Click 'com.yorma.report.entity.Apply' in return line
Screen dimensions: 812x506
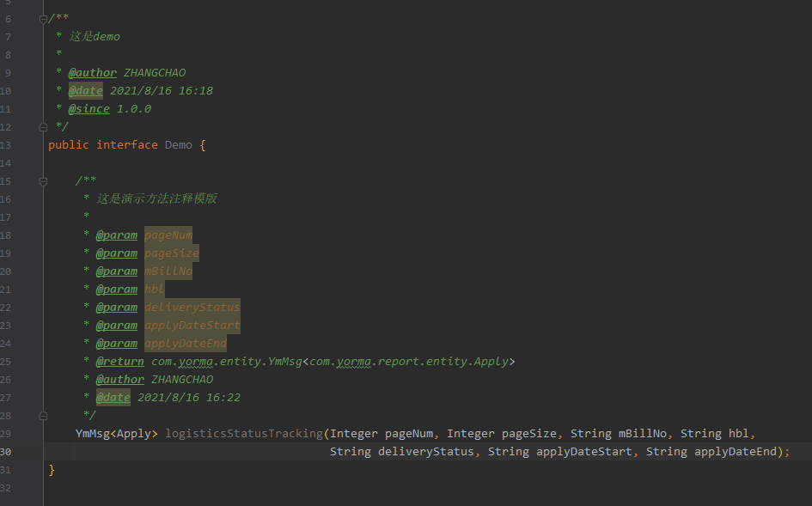(409, 362)
